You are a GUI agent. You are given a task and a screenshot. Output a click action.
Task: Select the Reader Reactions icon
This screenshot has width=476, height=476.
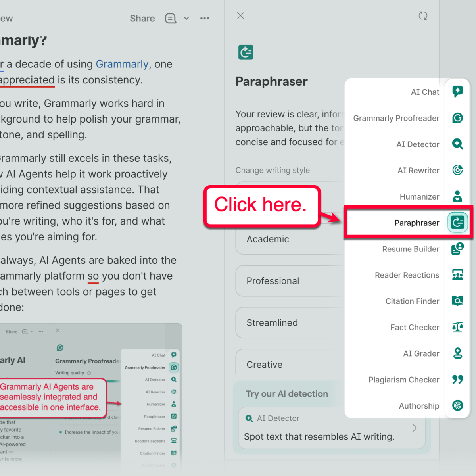point(457,275)
